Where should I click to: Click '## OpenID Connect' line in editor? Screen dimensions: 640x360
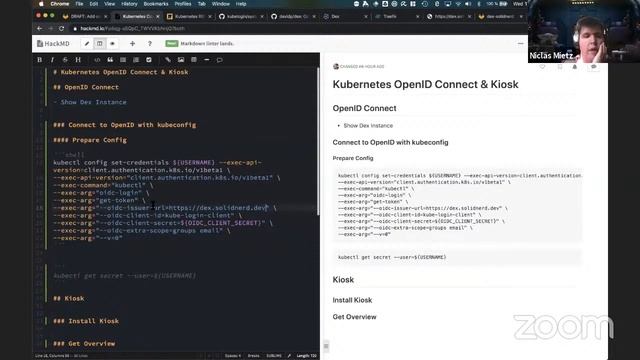click(x=86, y=87)
